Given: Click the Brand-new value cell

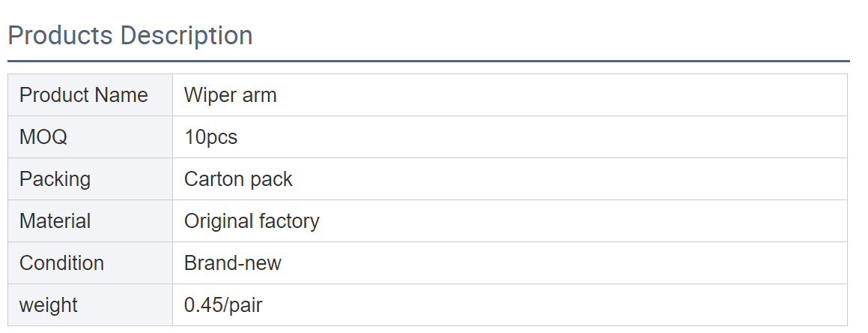Looking at the screenshot, I should tap(510, 263).
